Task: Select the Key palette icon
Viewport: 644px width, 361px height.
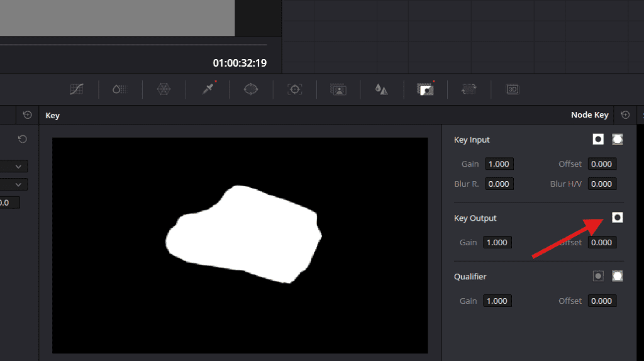Action: pos(426,89)
